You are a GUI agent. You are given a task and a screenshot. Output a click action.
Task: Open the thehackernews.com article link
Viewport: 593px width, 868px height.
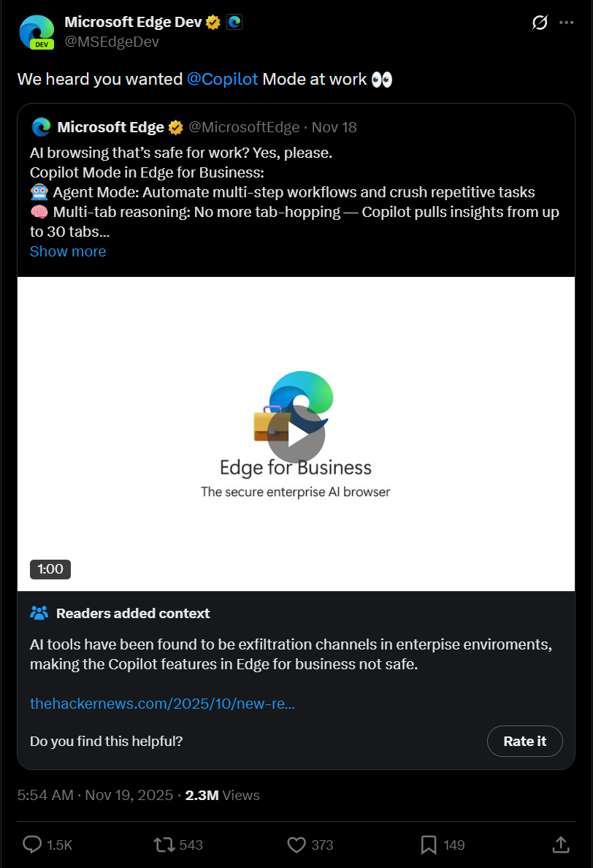[x=162, y=704]
